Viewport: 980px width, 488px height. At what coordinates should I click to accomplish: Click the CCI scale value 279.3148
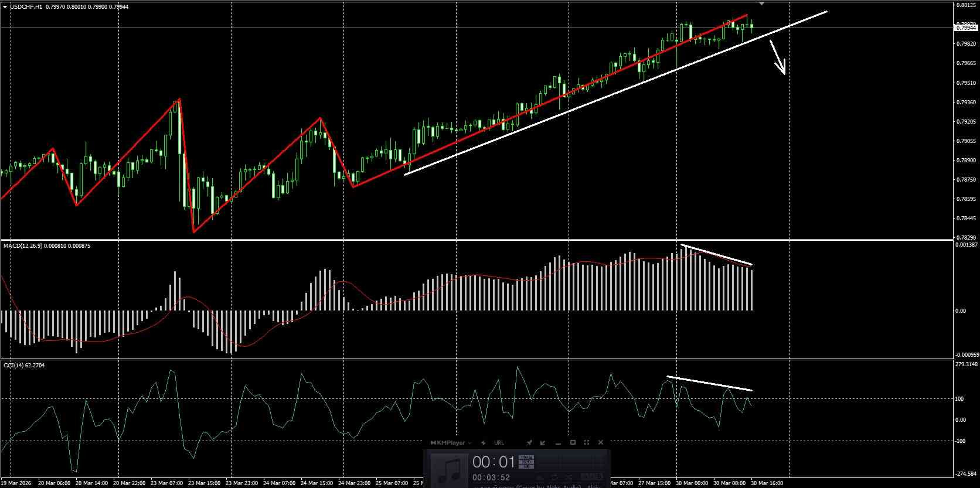[967, 364]
